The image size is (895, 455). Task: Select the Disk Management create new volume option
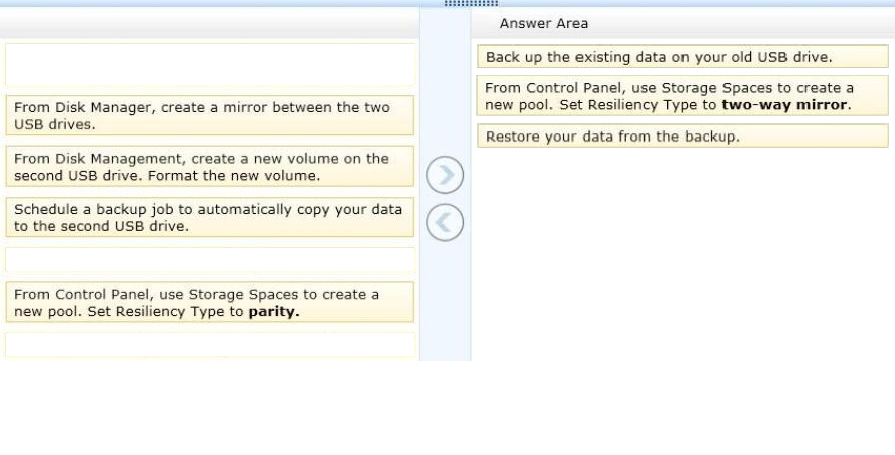tap(209, 166)
